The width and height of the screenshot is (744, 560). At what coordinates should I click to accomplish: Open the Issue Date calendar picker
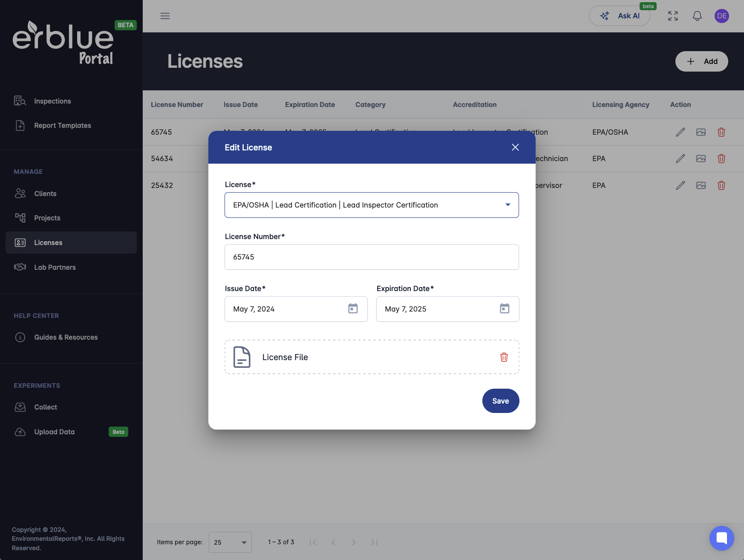click(353, 309)
